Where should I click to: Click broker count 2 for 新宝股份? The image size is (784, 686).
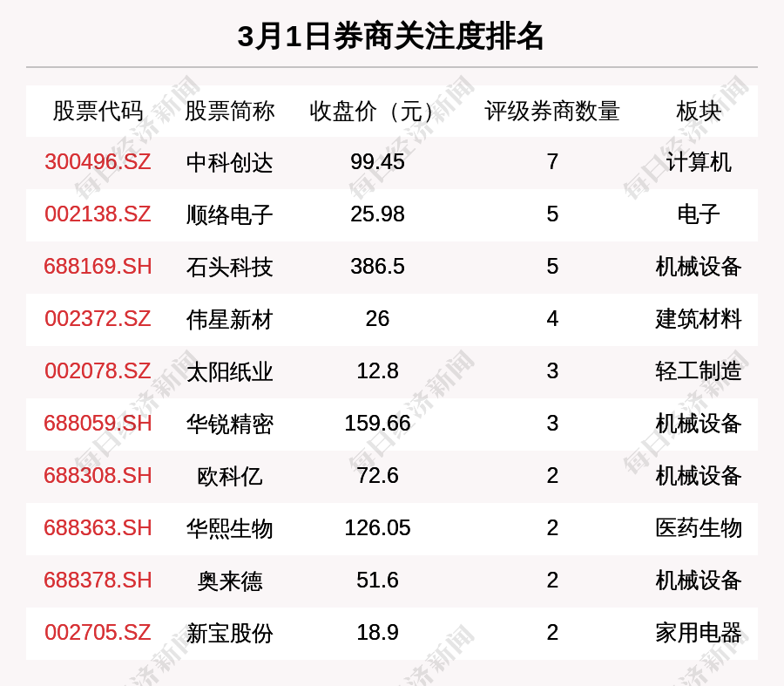552,633
